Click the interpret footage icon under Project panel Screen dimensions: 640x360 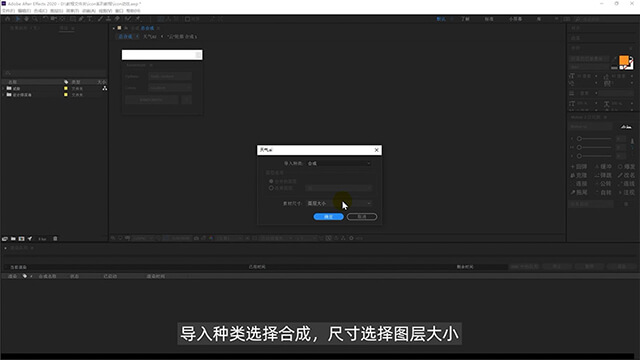(5, 238)
